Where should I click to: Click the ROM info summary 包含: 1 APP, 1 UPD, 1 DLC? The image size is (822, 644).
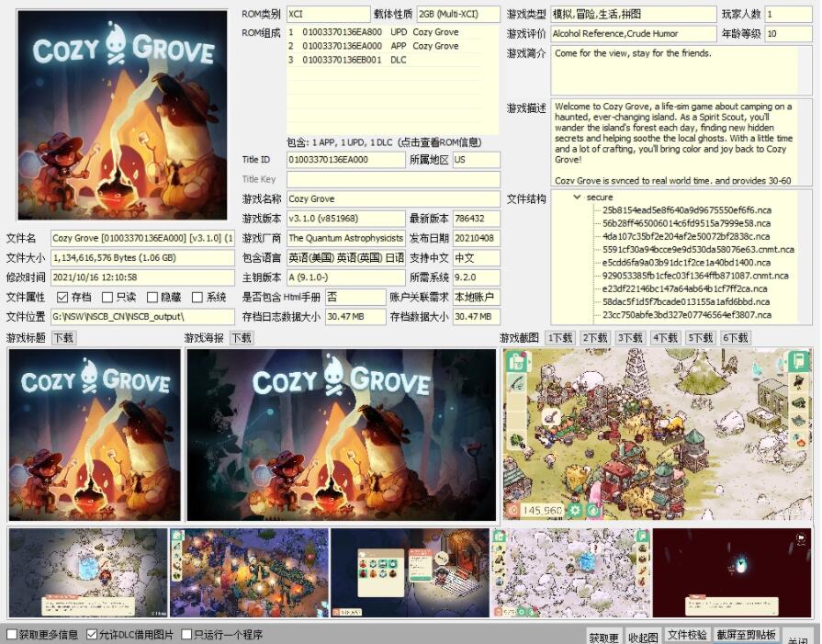pyautogui.click(x=384, y=142)
